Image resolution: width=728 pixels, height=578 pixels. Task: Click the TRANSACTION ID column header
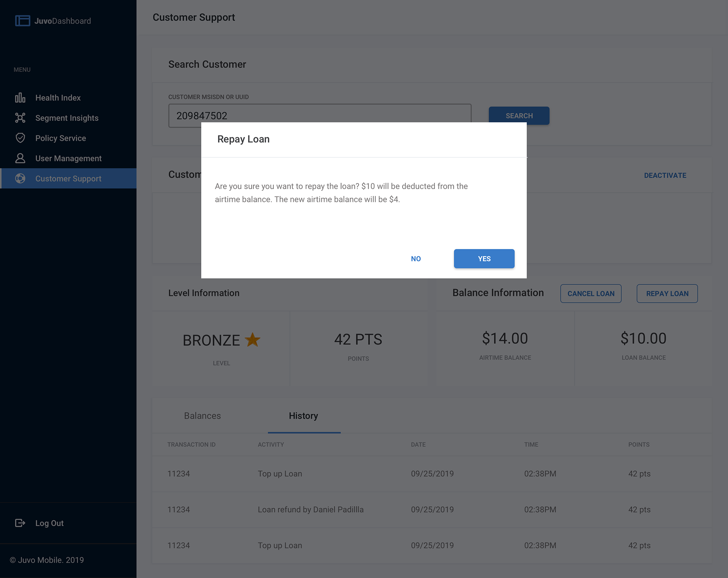[191, 444]
